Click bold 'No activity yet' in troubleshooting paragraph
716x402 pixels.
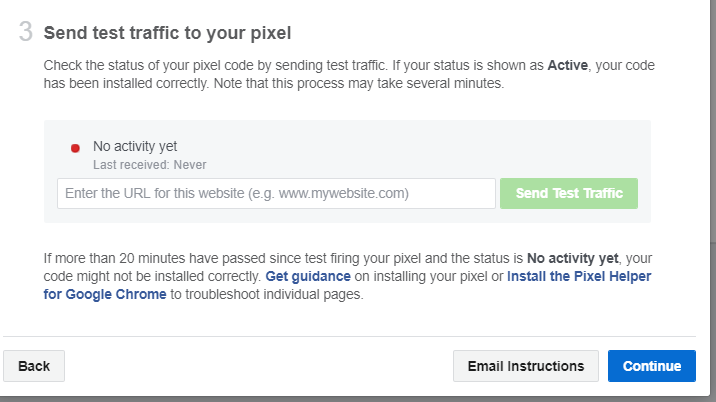[575, 257]
